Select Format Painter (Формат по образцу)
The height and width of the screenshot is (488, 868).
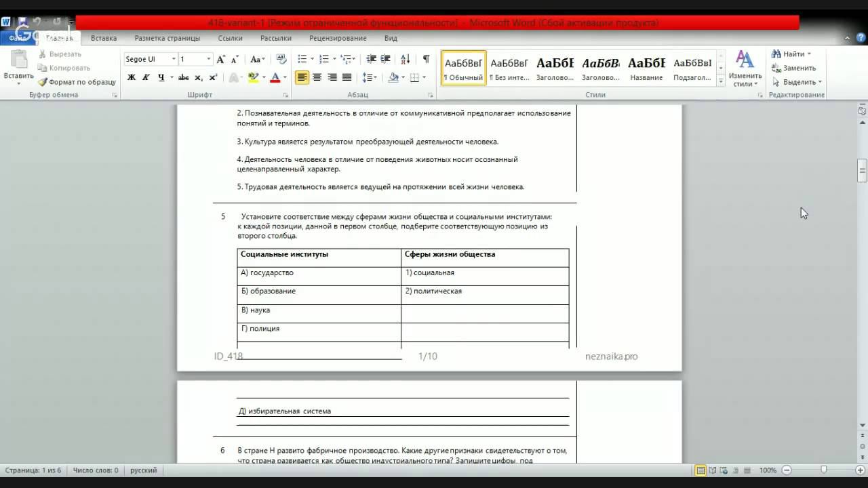click(77, 82)
